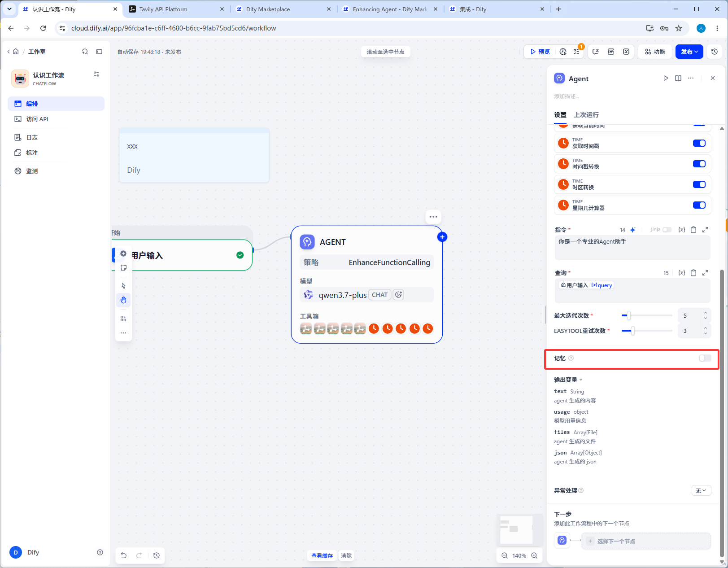This screenshot has width=728, height=568.
Task: Switch to the 上次运行 tab
Action: point(586,115)
